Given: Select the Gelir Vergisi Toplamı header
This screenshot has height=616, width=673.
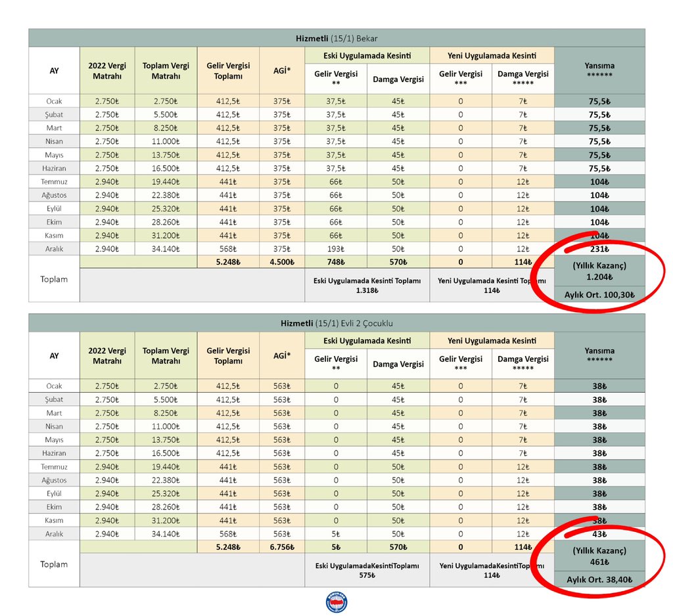Looking at the screenshot, I should click(228, 70).
